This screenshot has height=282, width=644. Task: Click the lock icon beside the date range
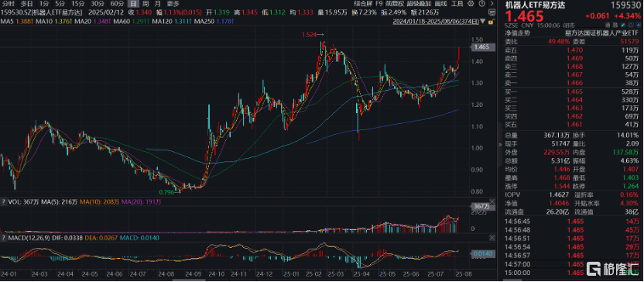point(492,22)
